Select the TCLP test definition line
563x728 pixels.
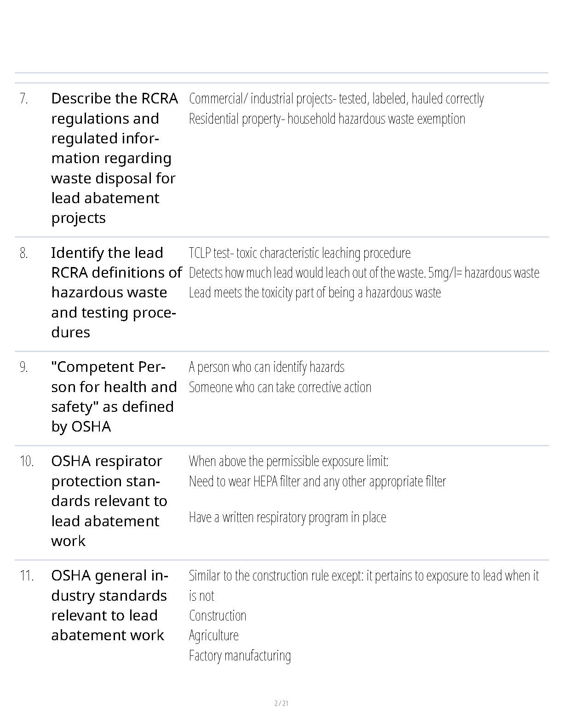click(x=299, y=253)
